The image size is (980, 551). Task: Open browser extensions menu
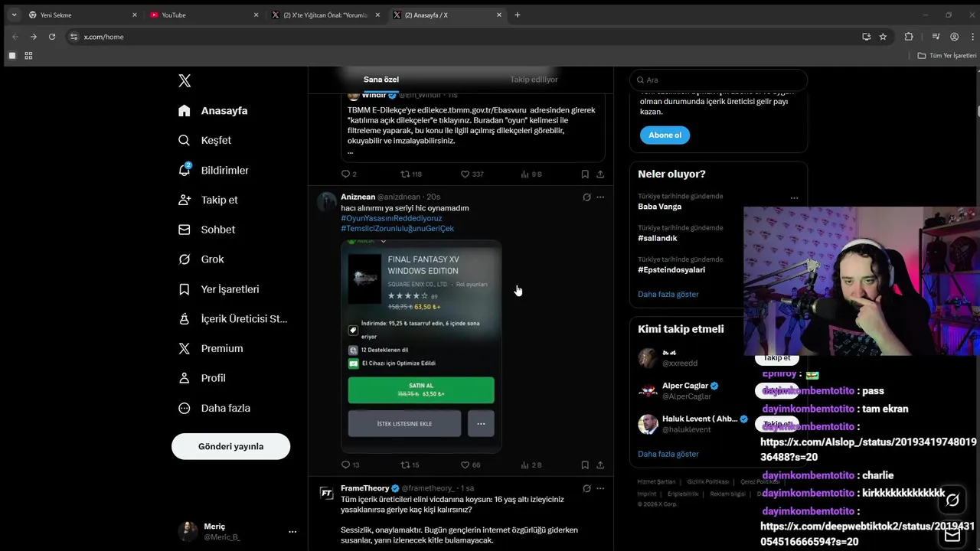coord(909,37)
